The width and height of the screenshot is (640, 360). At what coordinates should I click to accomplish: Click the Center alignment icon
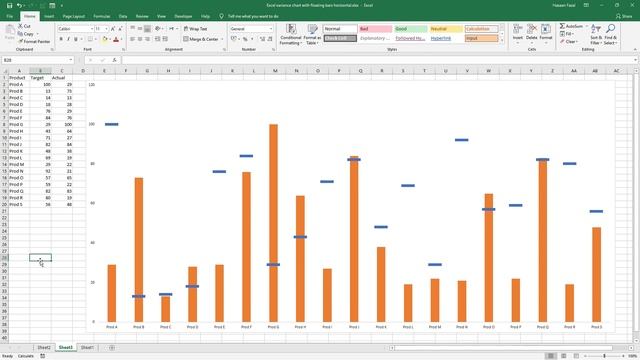pyautogui.click(x=140, y=39)
